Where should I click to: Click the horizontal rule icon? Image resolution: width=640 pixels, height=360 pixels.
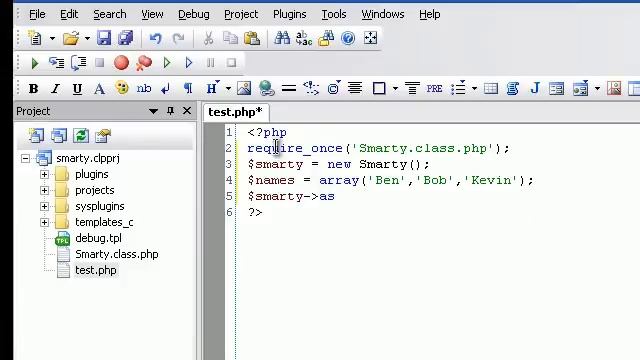[289, 88]
